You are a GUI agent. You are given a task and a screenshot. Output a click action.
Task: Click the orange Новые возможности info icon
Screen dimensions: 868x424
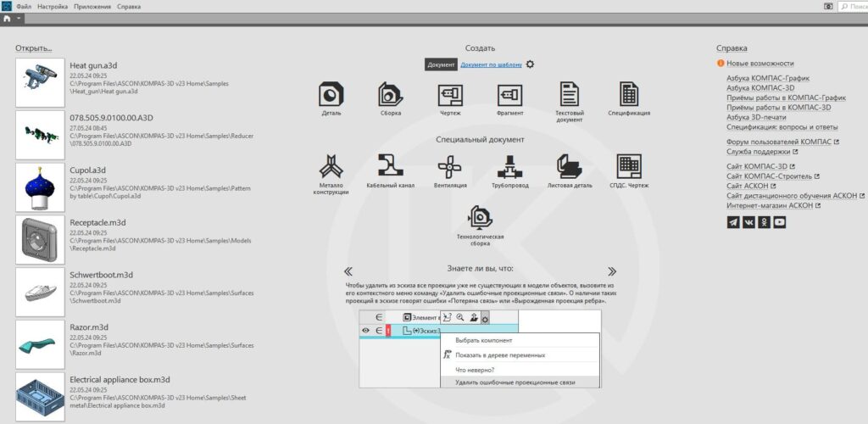[721, 64]
